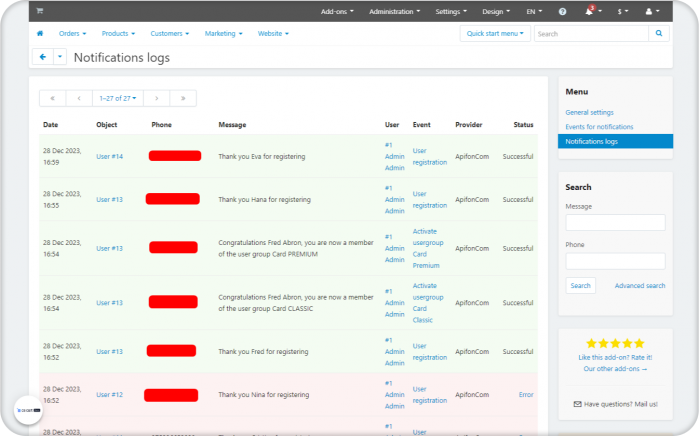Open User #13 link for Hana registration row
The image size is (700, 436).
[x=109, y=199]
